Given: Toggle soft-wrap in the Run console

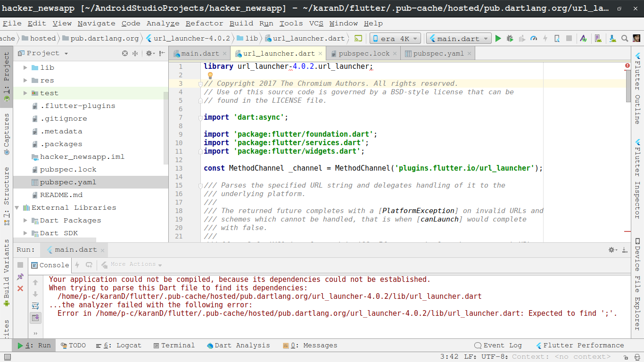Looking at the screenshot, I should 35,306.
